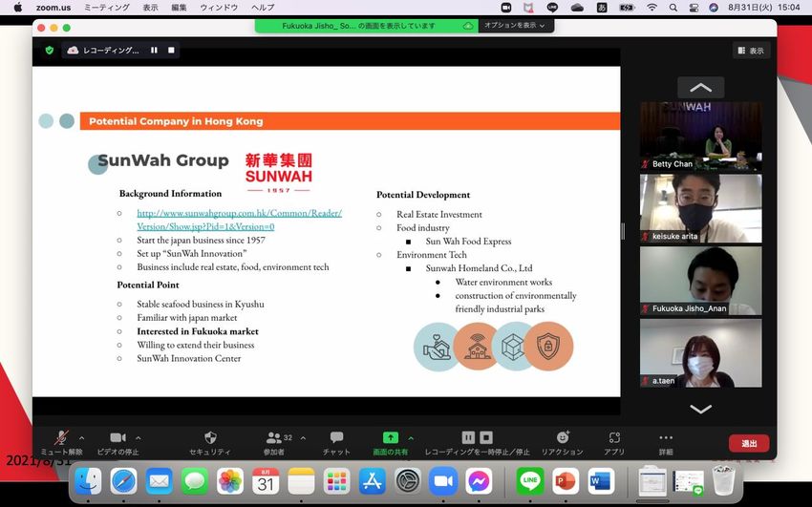Image resolution: width=812 pixels, height=507 pixels.
Task: Open Calendar showing 31 in Dock
Action: pos(266,481)
